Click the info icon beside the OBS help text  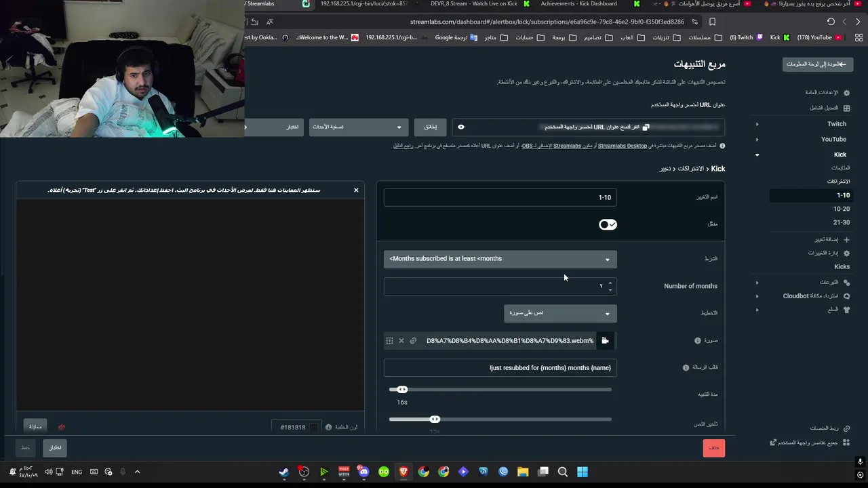(722, 146)
